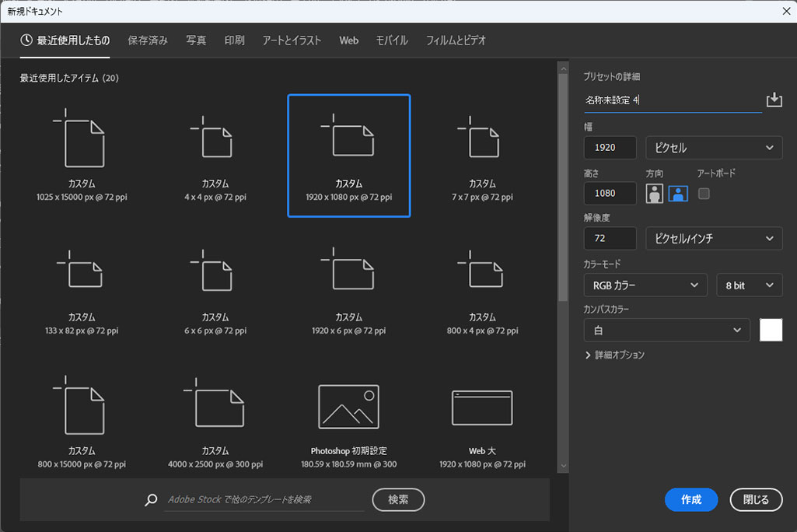Switch to モバイル tab
Viewport: 797px width, 532px height.
pyautogui.click(x=392, y=40)
